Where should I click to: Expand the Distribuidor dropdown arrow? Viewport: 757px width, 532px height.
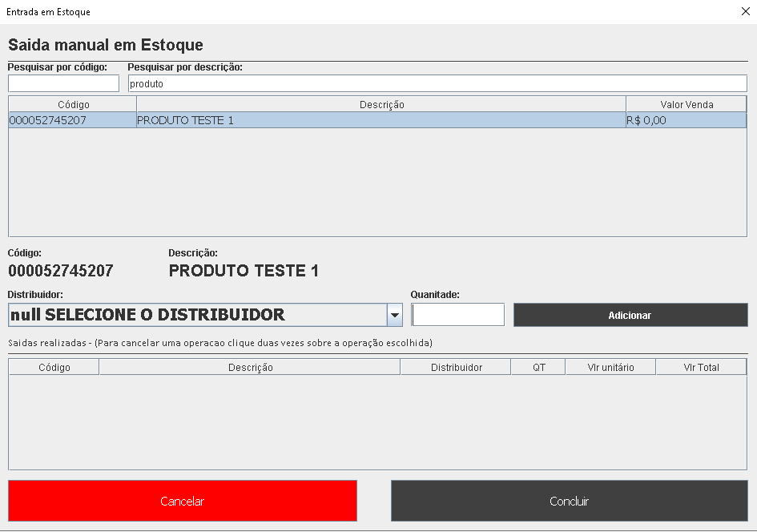click(394, 316)
